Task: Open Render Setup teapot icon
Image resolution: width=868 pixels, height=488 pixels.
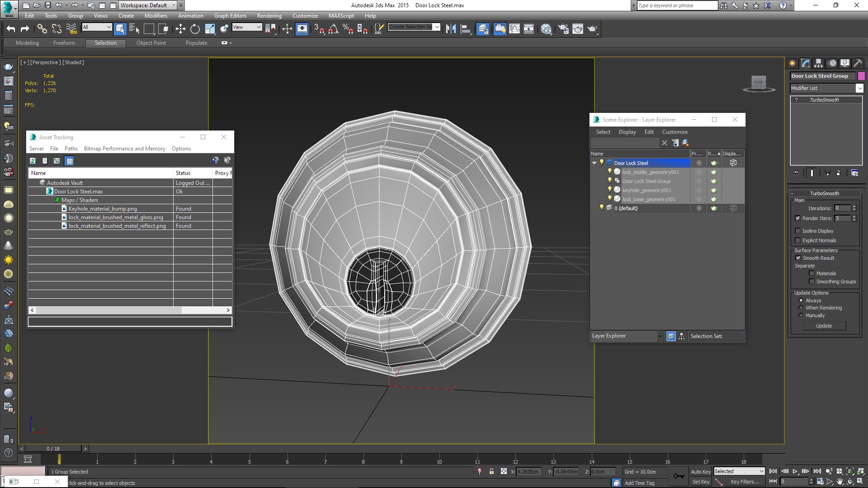Action: pyautogui.click(x=563, y=29)
